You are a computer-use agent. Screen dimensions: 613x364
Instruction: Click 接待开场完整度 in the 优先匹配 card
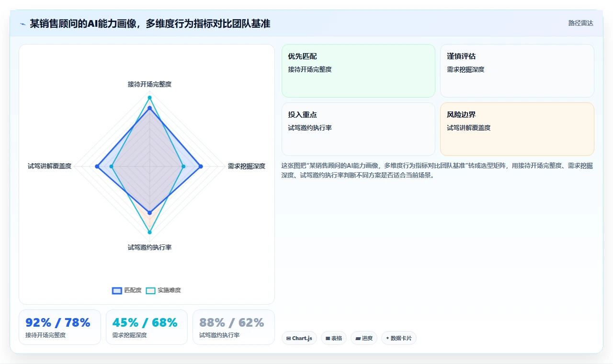(x=310, y=69)
